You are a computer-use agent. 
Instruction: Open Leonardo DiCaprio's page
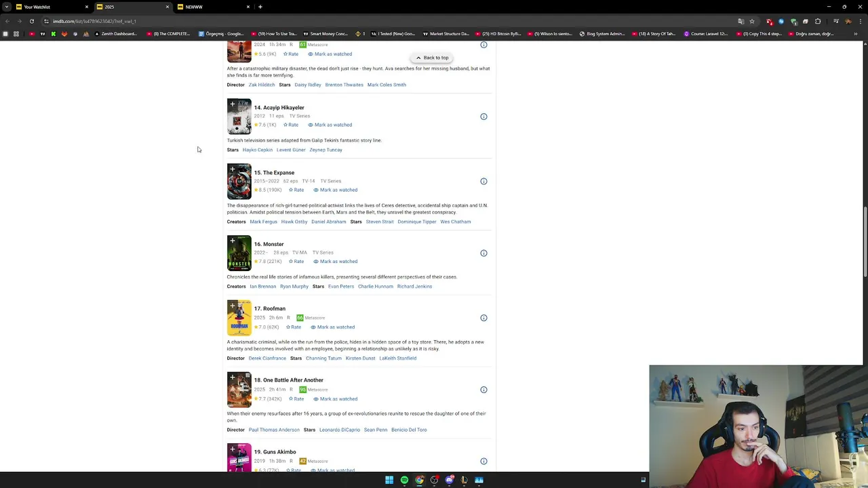coord(340,430)
